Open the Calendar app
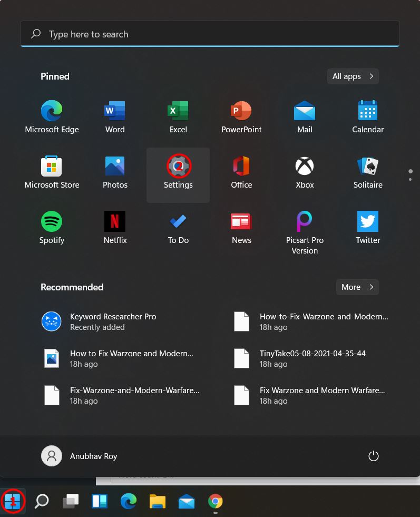The image size is (420, 517). 368,117
